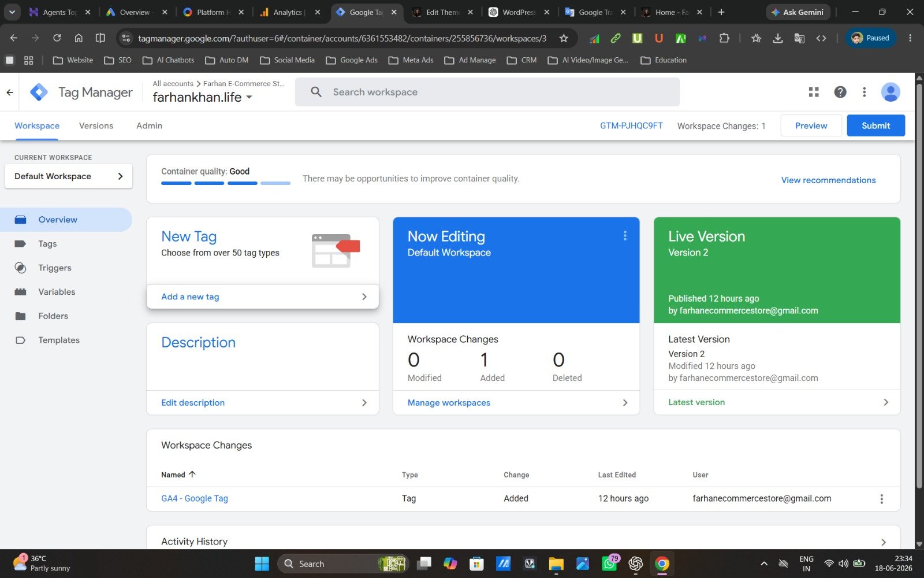Open Google apps grid icon
Screen dimensions: 924x578
point(814,92)
